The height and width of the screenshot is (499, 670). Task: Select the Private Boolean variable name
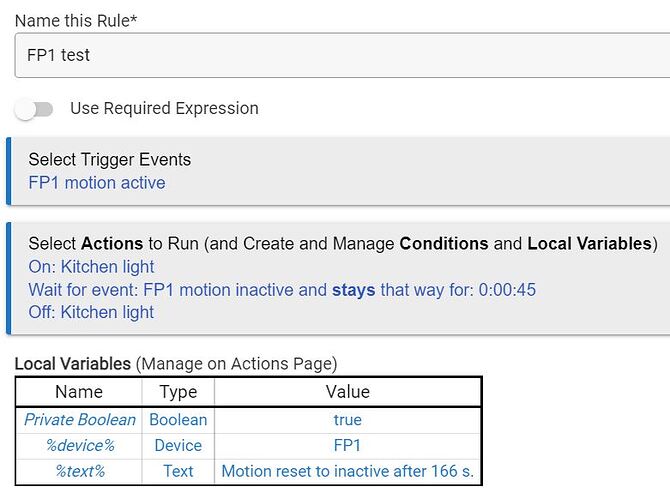(79, 420)
